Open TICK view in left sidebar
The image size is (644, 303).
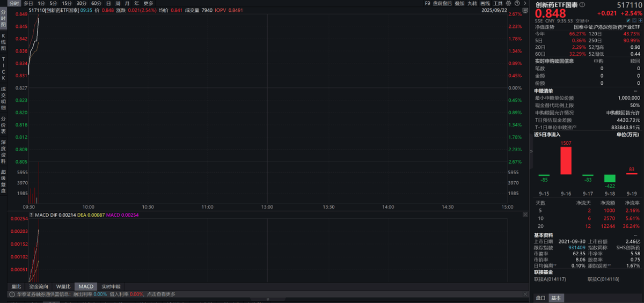(x=3, y=68)
